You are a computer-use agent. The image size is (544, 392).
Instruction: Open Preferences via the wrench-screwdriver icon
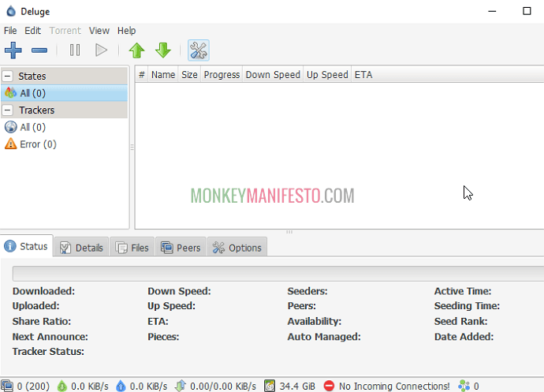[199, 50]
